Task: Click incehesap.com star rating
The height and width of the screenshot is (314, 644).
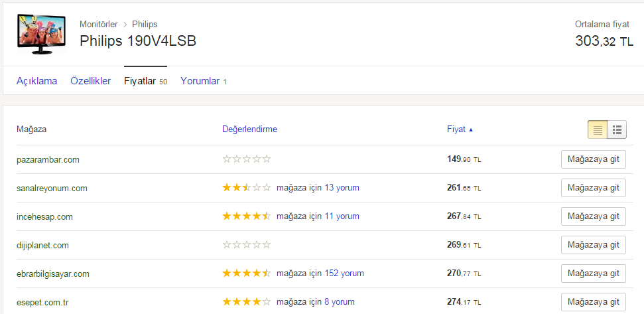Action: click(x=247, y=216)
